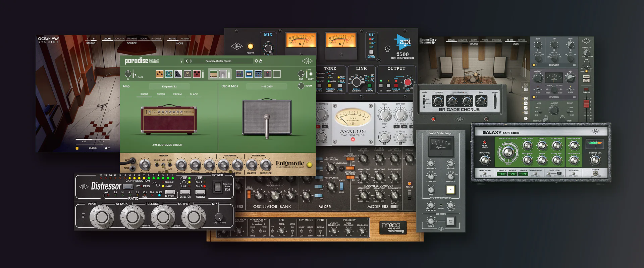Select REVERB mode in Sound City Studios
The image size is (644, 268).
[521, 40]
